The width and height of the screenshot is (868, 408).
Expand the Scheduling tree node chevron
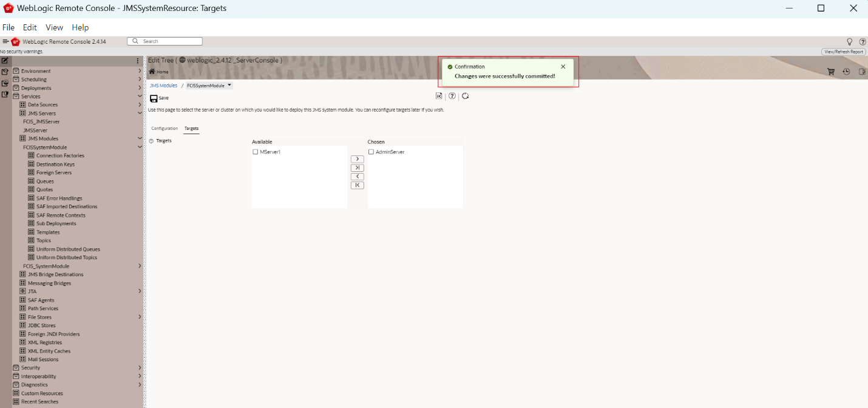coord(140,80)
